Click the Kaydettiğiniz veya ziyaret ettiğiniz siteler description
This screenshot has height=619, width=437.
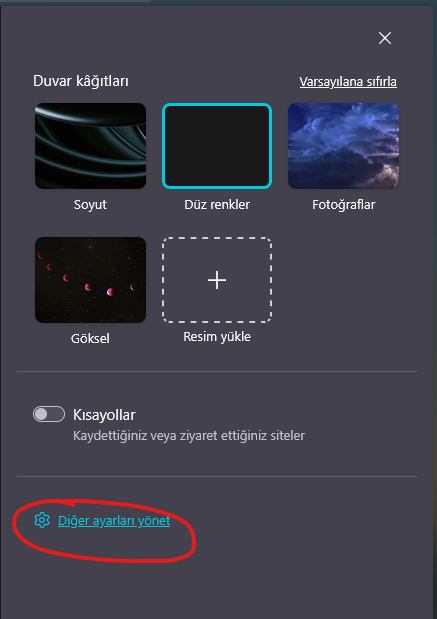[x=189, y=436]
